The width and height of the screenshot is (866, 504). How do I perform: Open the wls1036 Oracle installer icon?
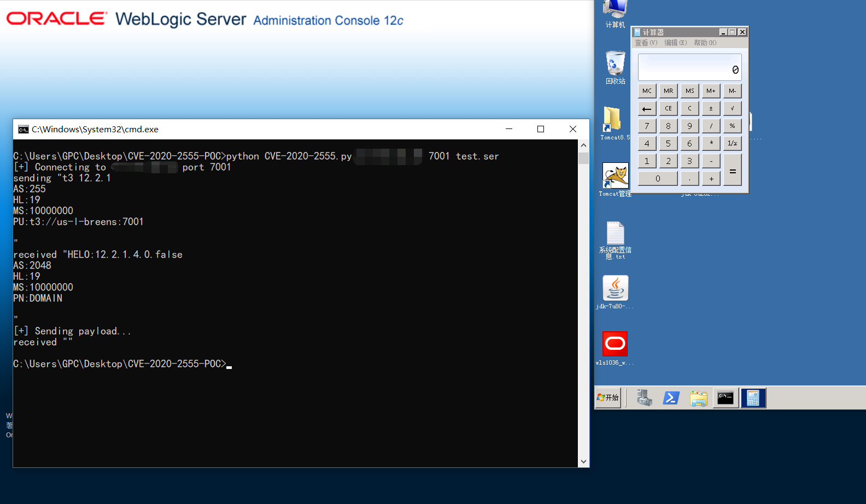point(615,349)
